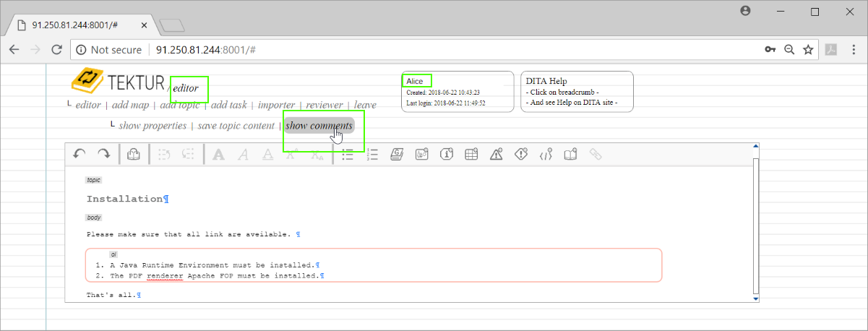Open Chrome's three-dot menu
868x331 pixels.
coord(853,50)
